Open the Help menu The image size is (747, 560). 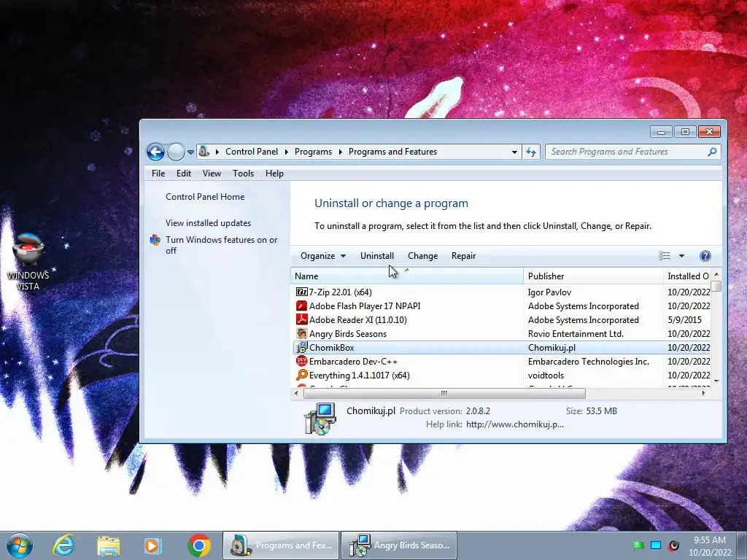(x=274, y=174)
